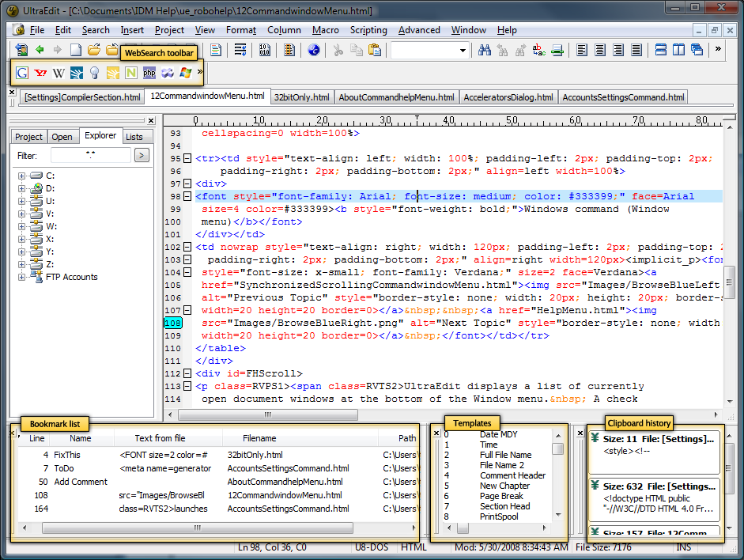Screen dimensions: 744x560
Task: Click the toggle file tree view icon
Action: 21,49
